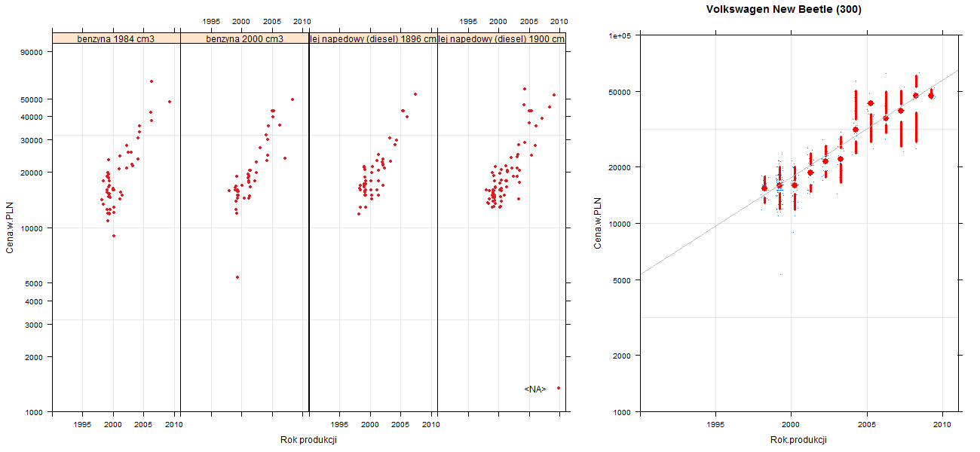The height and width of the screenshot is (452, 980).
Task: Click the "2005" x-axis tick on the Volkswagen plot
Action: (x=867, y=426)
